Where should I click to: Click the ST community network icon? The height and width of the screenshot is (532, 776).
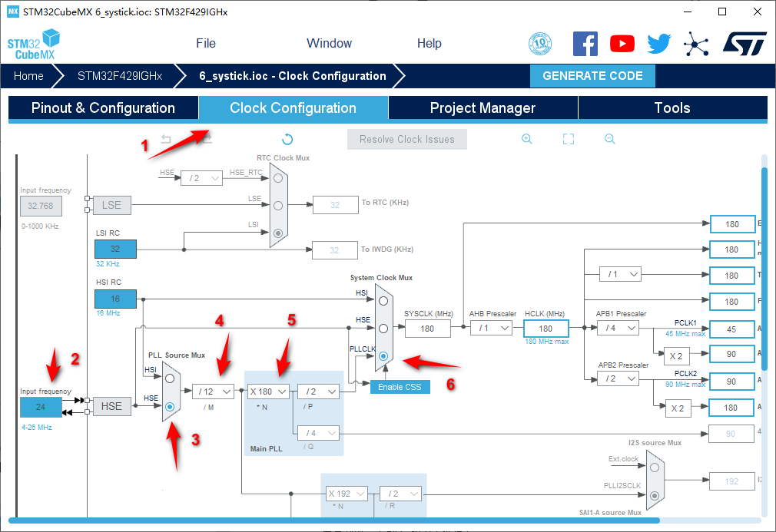pos(696,44)
